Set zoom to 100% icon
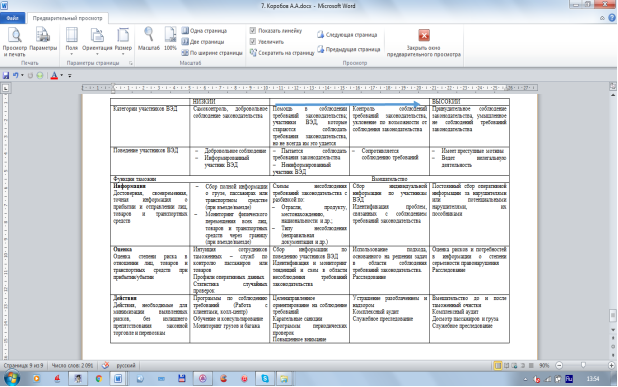 (x=170, y=39)
